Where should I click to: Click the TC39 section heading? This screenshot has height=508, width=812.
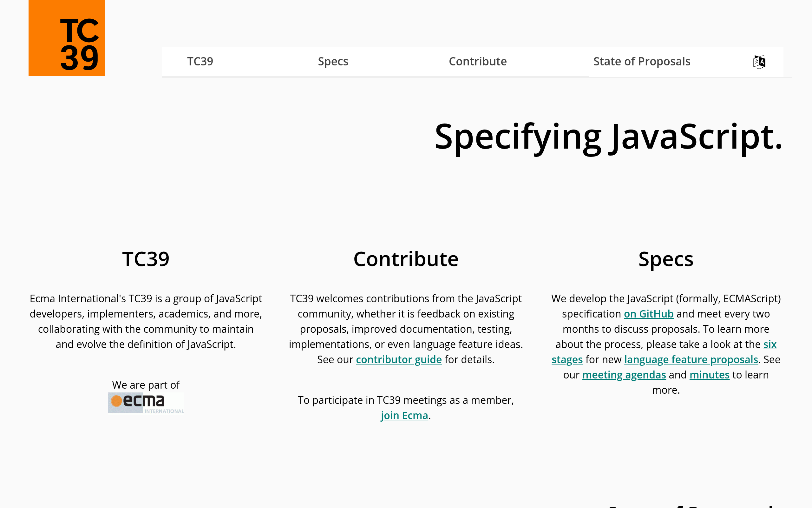coord(146,259)
